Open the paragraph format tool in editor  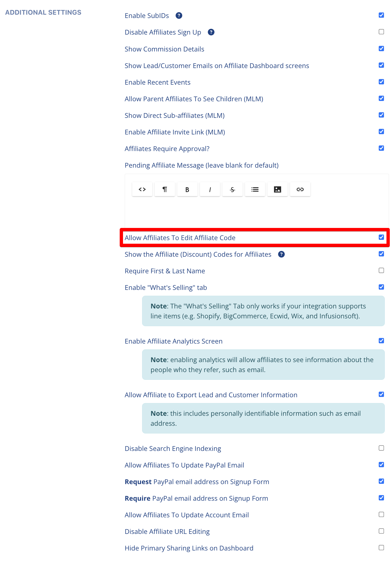(x=165, y=189)
